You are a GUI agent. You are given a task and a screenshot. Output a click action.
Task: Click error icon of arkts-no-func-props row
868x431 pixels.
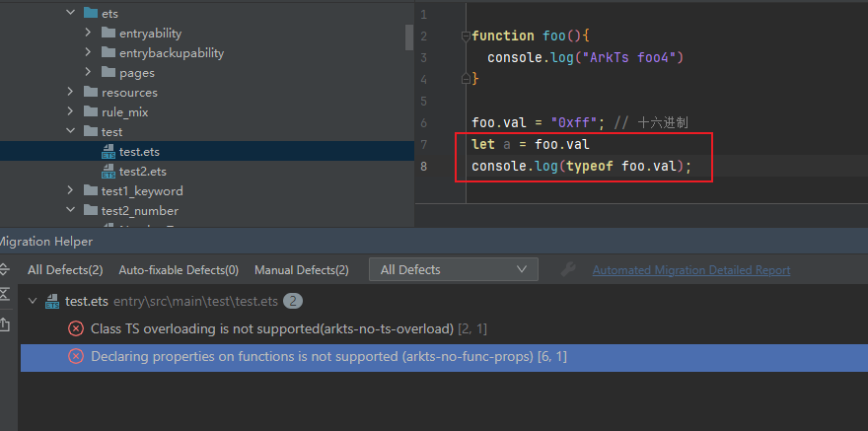[75, 357]
